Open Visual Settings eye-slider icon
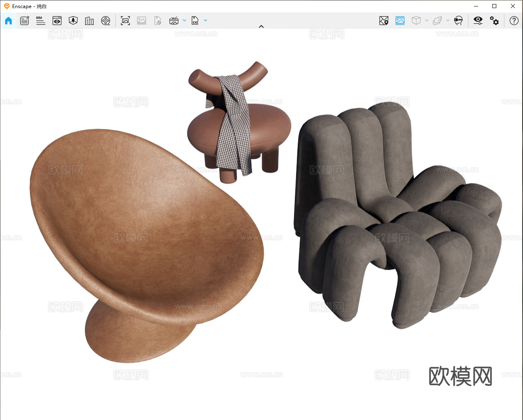 [x=478, y=21]
